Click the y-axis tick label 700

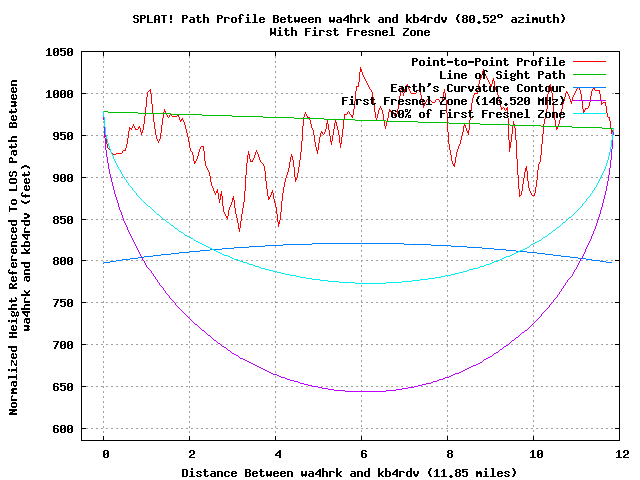point(63,345)
